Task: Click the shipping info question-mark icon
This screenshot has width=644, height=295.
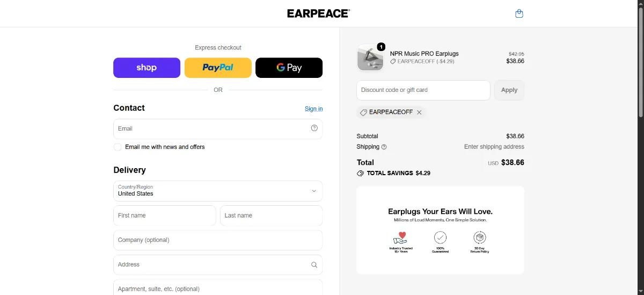Action: 384,147
